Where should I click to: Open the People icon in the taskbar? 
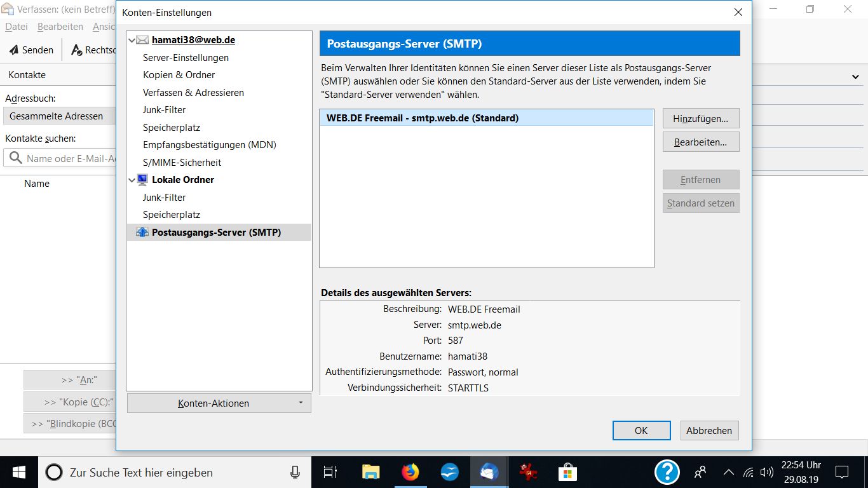click(x=700, y=472)
